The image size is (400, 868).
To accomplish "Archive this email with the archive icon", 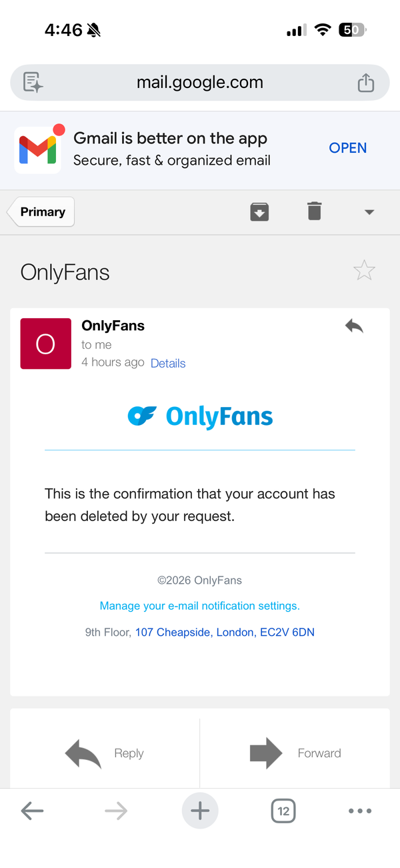I will click(x=259, y=211).
